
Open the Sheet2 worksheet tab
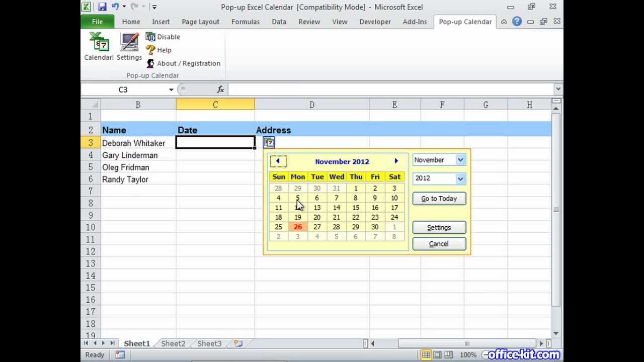173,344
